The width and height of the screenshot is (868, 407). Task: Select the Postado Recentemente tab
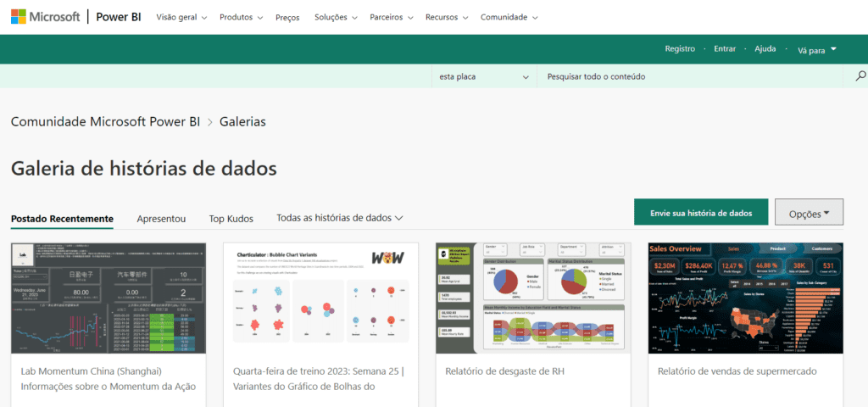(x=62, y=218)
